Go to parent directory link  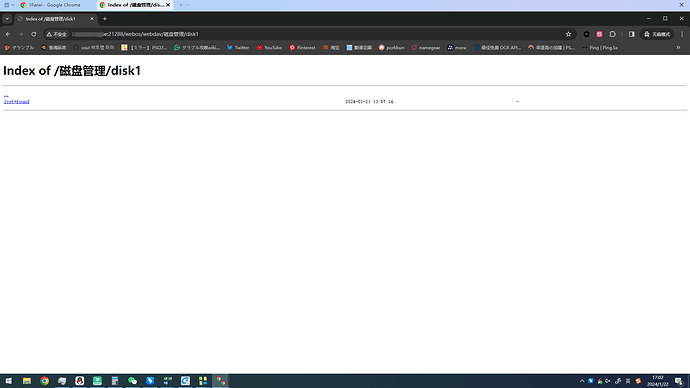pyautogui.click(x=6, y=95)
